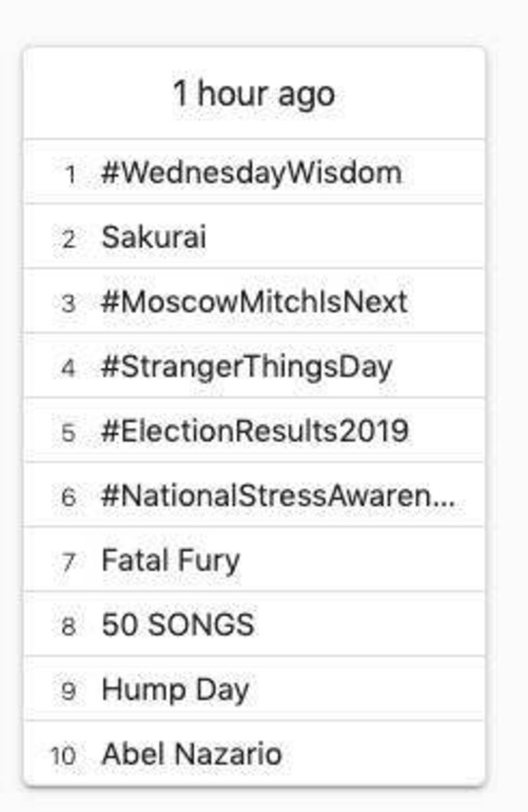528x812 pixels.
Task: Select the Sakurai trend
Action: coord(154,237)
